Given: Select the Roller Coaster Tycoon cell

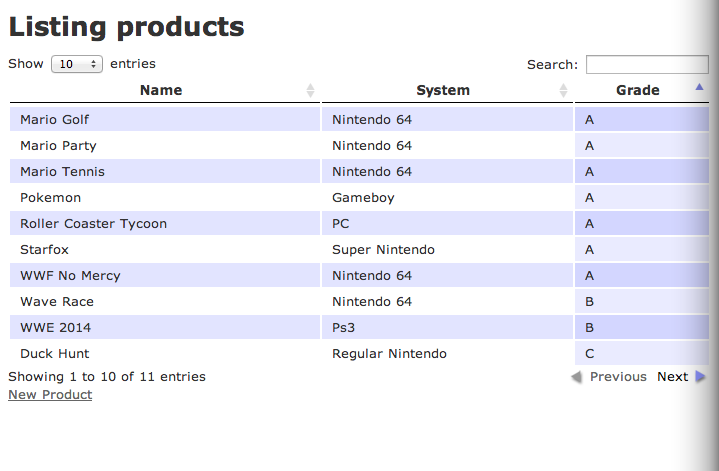Looking at the screenshot, I should pyautogui.click(x=165, y=223).
